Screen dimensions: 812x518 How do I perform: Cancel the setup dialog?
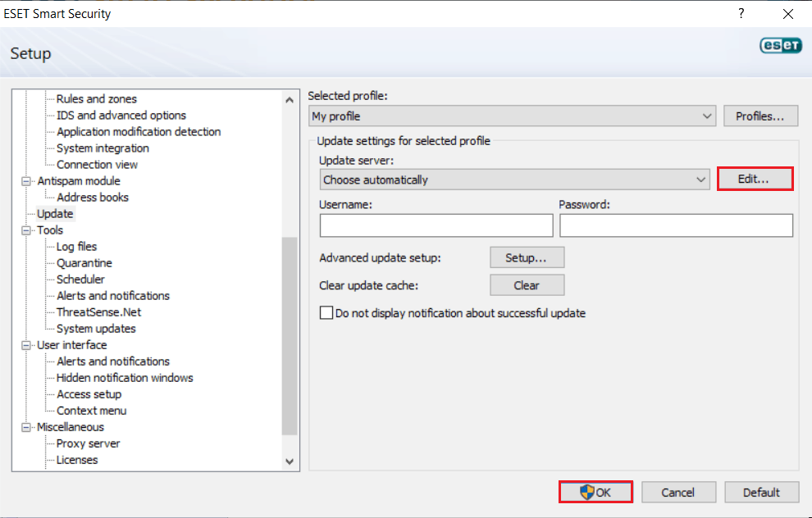[x=678, y=492]
